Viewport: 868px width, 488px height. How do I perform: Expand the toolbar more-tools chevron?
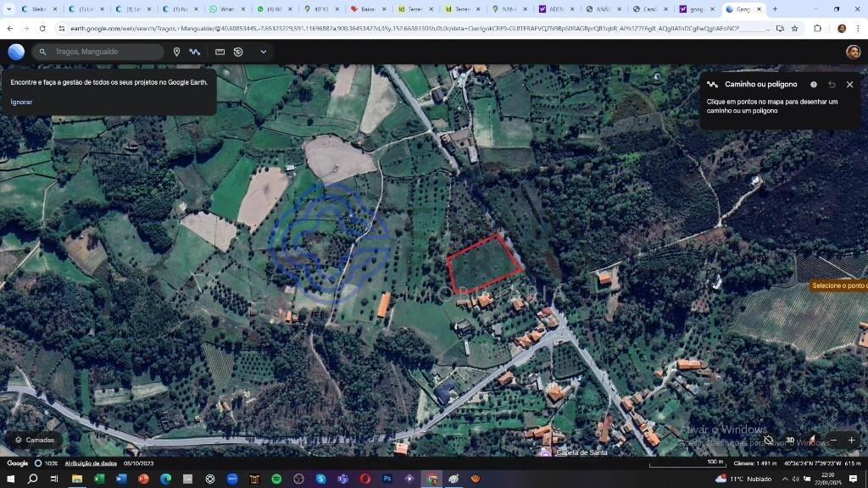264,52
